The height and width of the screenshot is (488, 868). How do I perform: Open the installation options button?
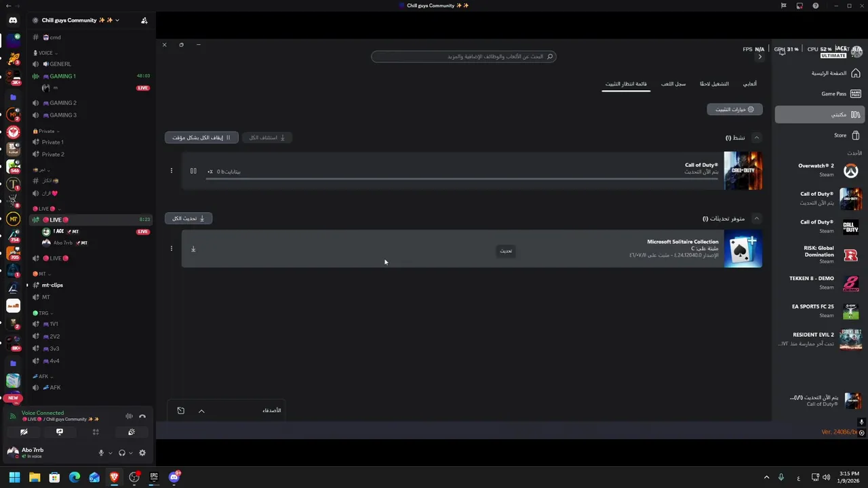(734, 109)
